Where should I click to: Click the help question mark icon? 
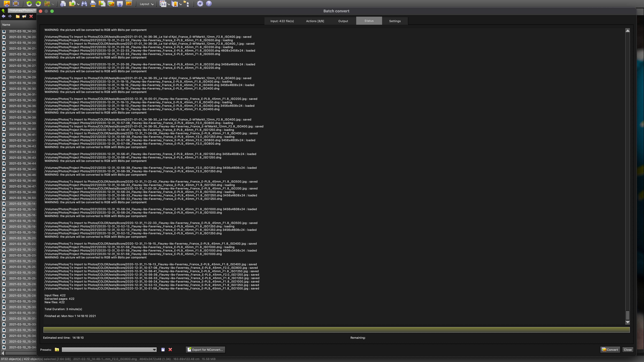pos(209,4)
